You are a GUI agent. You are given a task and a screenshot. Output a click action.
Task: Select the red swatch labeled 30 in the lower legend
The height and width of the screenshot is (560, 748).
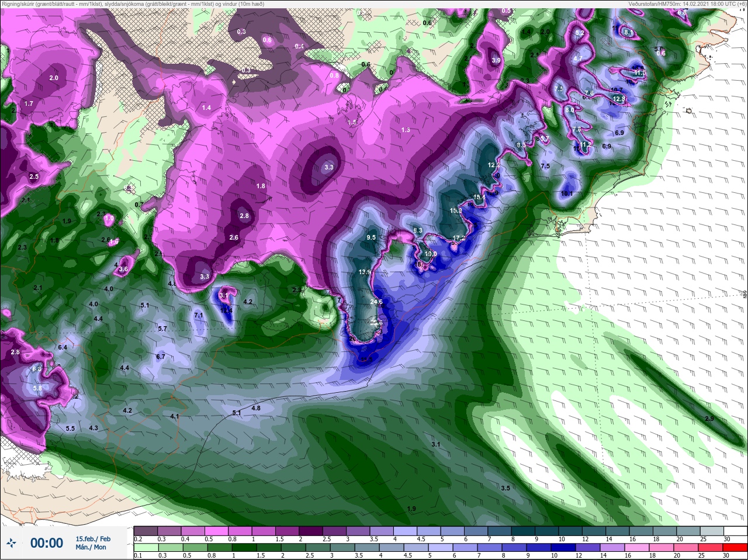pos(735,548)
